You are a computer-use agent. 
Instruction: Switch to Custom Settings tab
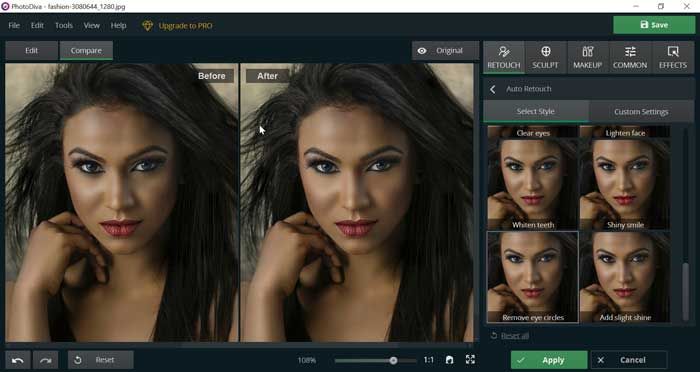click(x=641, y=112)
